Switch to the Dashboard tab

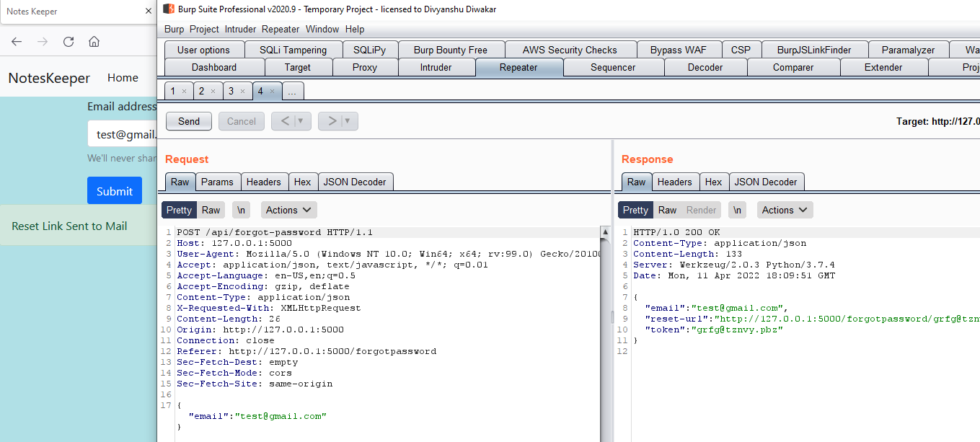pos(214,67)
